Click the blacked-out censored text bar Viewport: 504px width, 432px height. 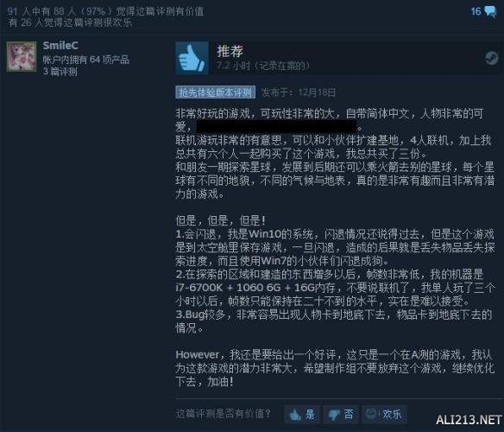pyautogui.click(x=276, y=126)
